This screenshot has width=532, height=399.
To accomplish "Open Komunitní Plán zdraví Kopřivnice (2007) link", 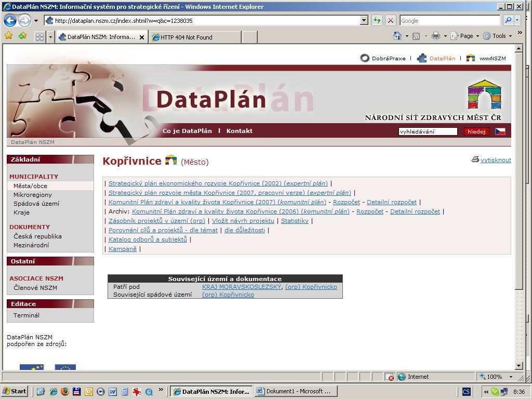I will pyautogui.click(x=217, y=202).
